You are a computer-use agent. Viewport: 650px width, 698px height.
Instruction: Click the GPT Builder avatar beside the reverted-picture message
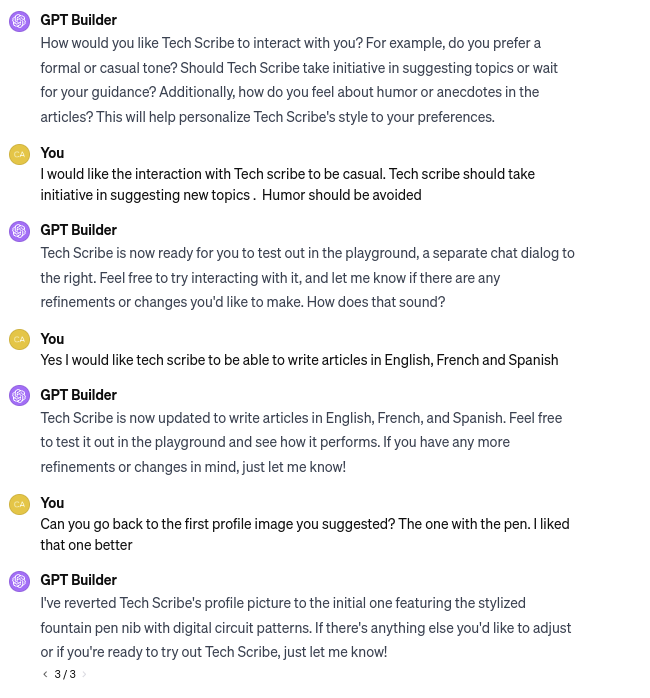click(x=19, y=581)
